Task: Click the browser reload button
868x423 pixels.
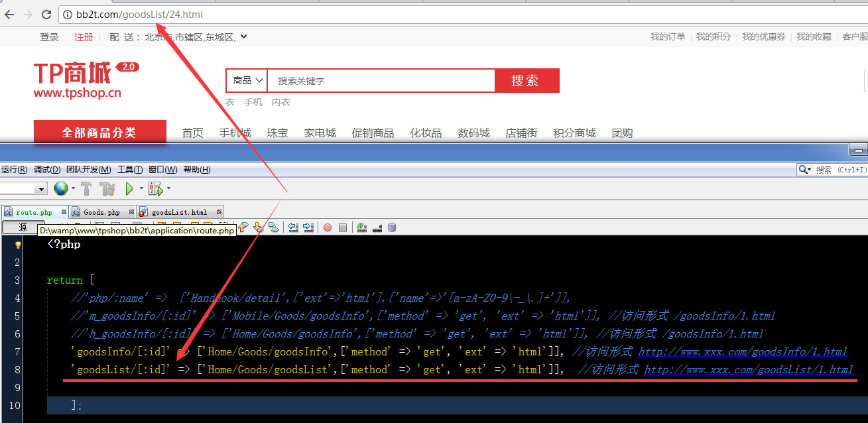Action: tap(46, 14)
